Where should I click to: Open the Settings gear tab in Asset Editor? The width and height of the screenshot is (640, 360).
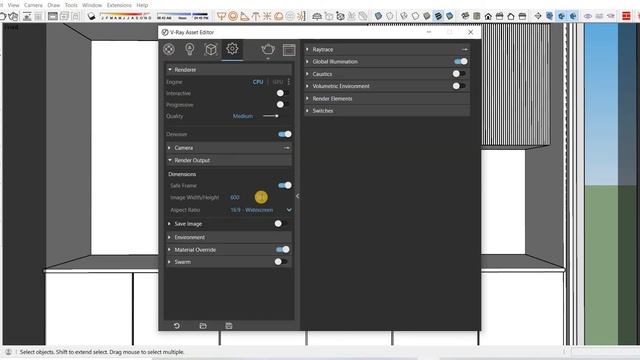click(232, 49)
